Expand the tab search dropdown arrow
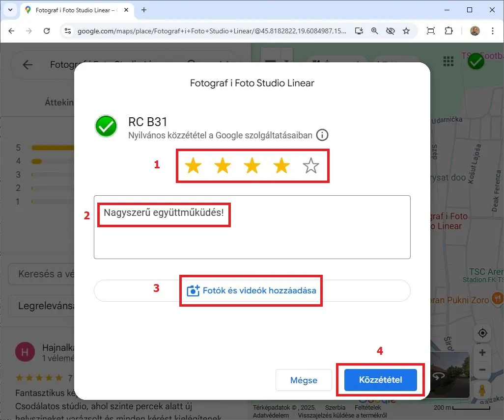 point(10,10)
